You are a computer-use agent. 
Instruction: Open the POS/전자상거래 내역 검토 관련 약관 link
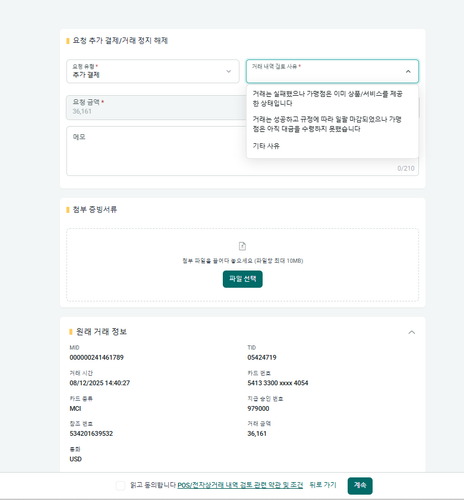(240, 485)
